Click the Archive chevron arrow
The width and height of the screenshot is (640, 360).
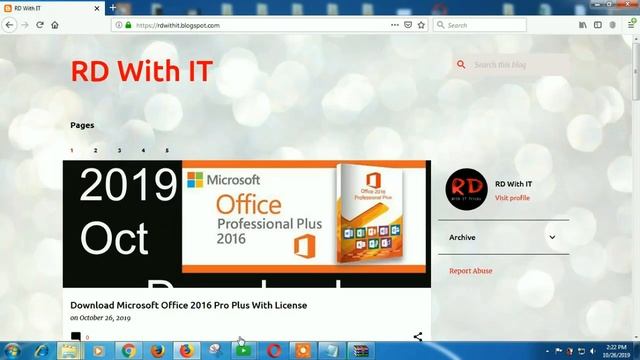point(552,237)
